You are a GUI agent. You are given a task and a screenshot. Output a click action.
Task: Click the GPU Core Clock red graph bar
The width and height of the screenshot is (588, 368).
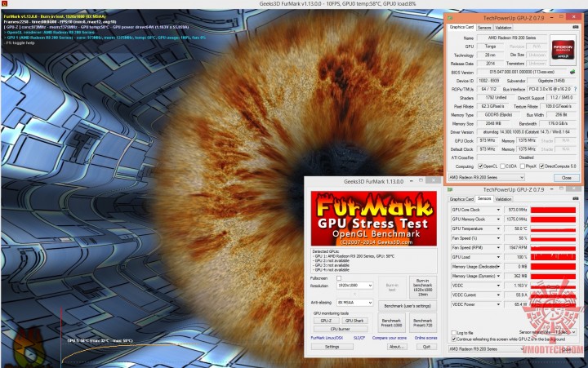click(553, 210)
